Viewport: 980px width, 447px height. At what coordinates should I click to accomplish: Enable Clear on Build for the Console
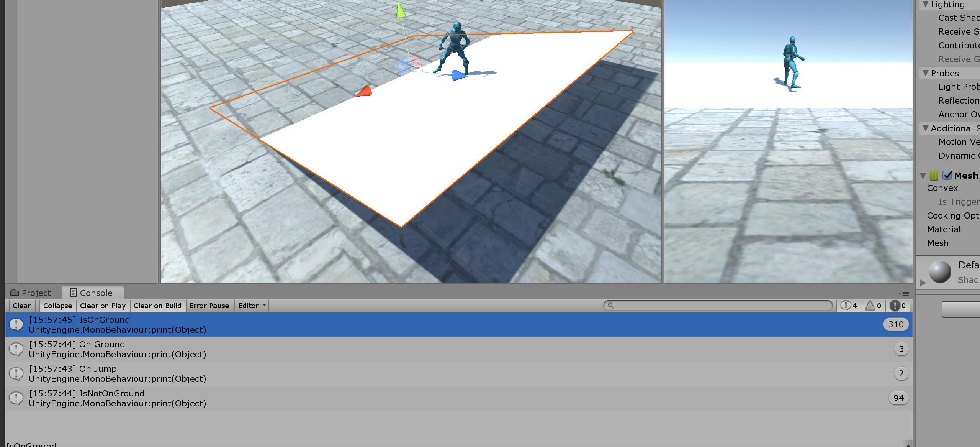tap(157, 306)
